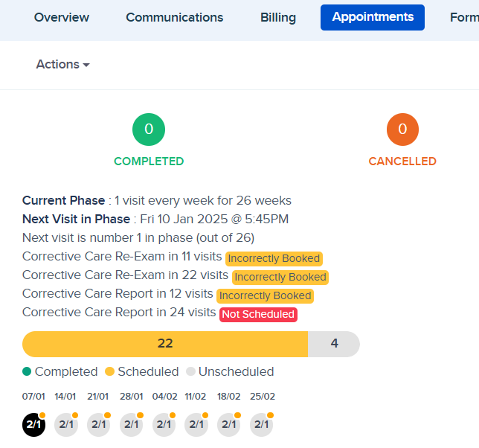Click the yellow scheduled progress bar segment
Screen dimensions: 479x448
[165, 344]
